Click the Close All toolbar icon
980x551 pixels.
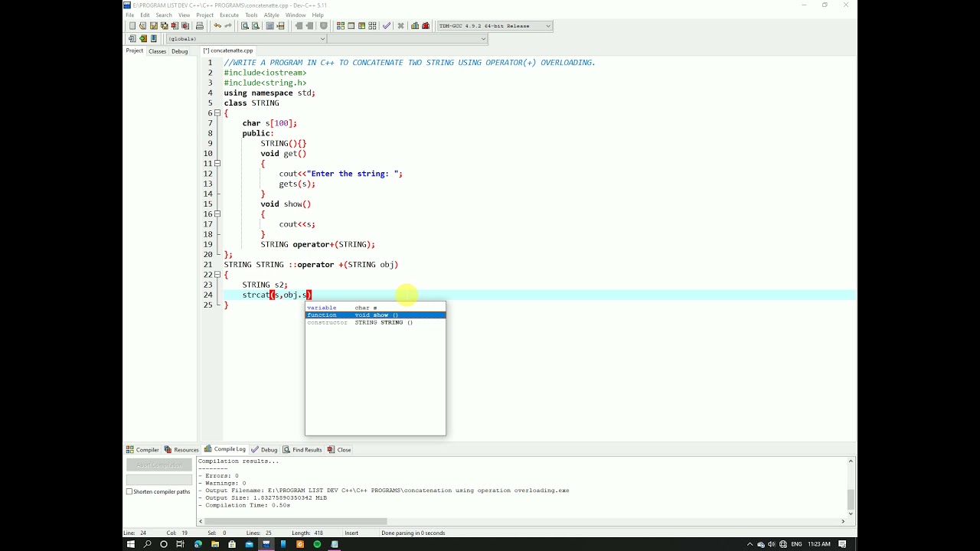pos(185,25)
